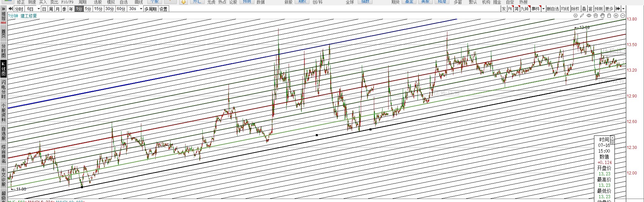Click the arrow-to-bar icon left of 分时
644x202 pixels.
11,9
